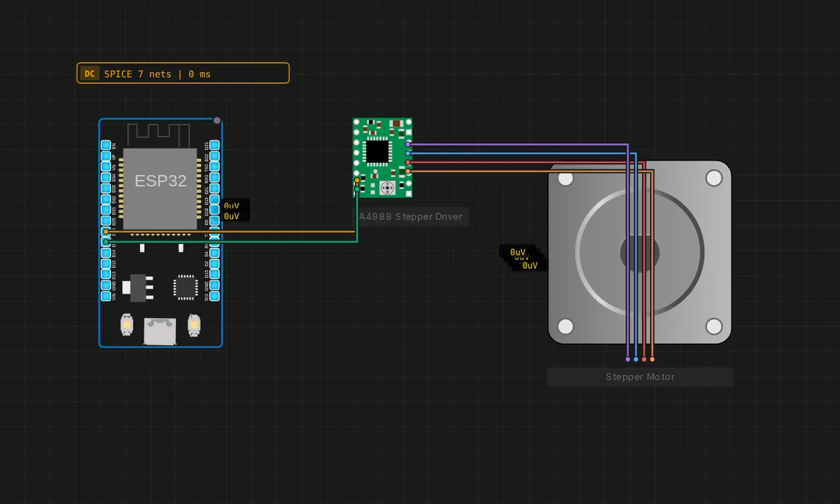The image size is (840, 504).
Task: Click the top-left mounting hole of stepper motor
Action: [x=566, y=178]
